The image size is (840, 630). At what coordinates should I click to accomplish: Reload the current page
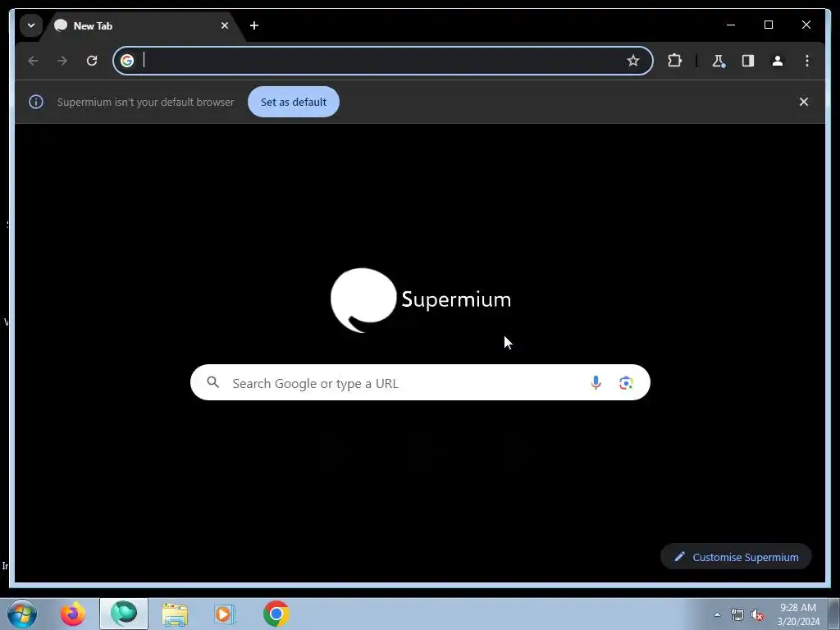92,61
